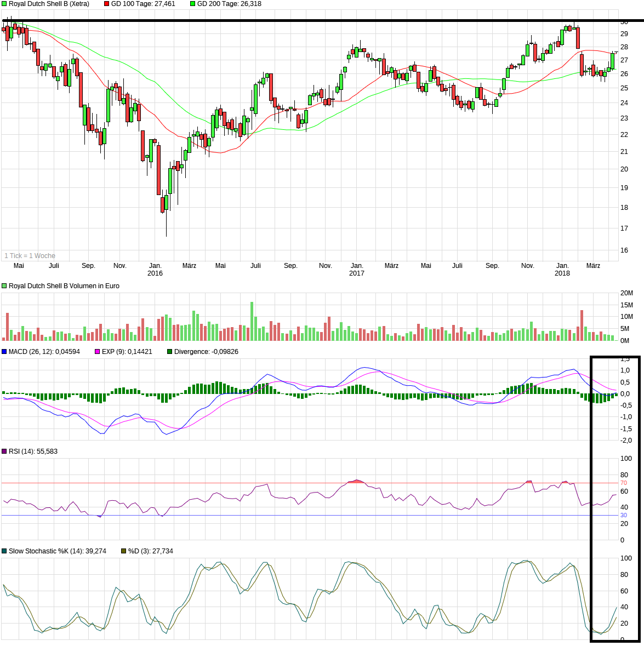Toggle the Divergence indicator label text
The image size is (644, 646).
pyautogui.click(x=206, y=351)
